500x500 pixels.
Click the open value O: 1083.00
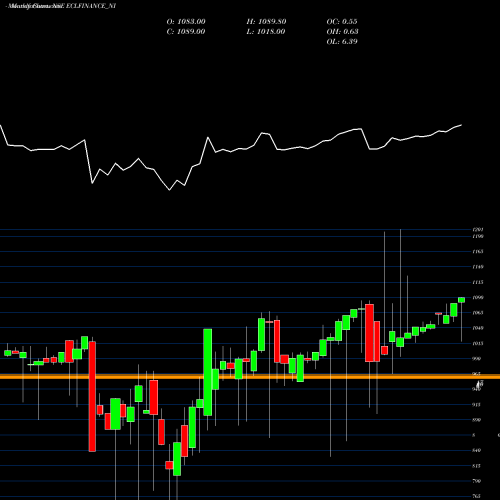coord(186,22)
